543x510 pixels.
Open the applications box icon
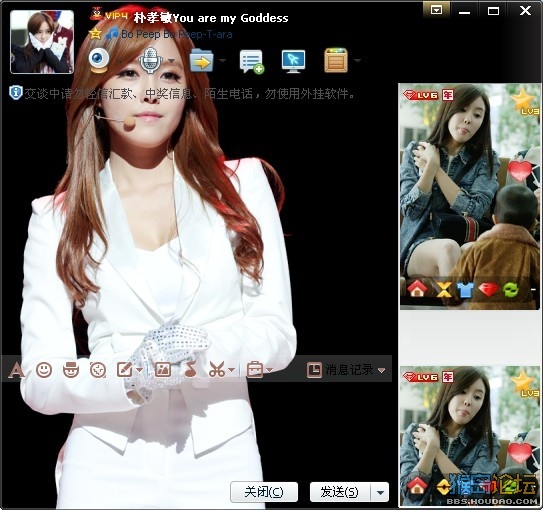click(336, 61)
